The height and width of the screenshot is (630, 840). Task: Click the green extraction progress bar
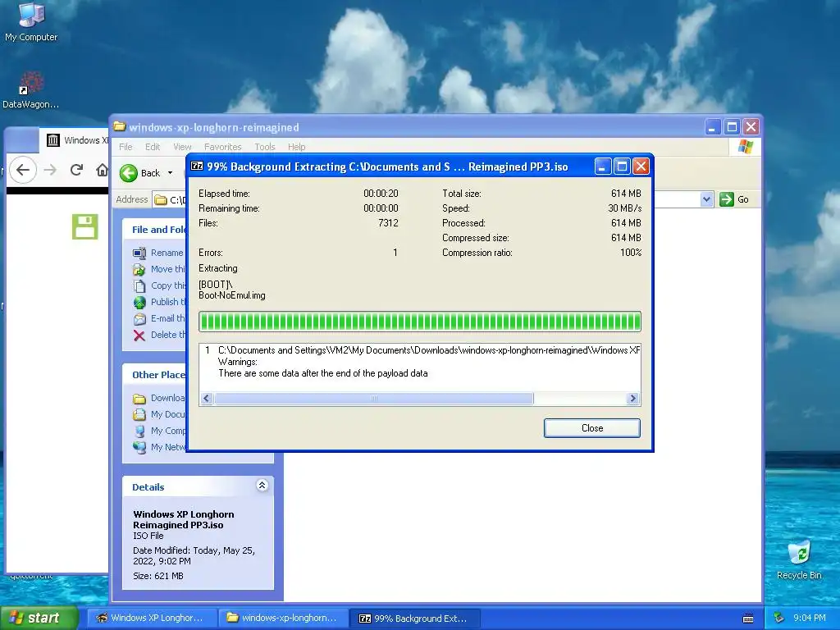coord(420,322)
